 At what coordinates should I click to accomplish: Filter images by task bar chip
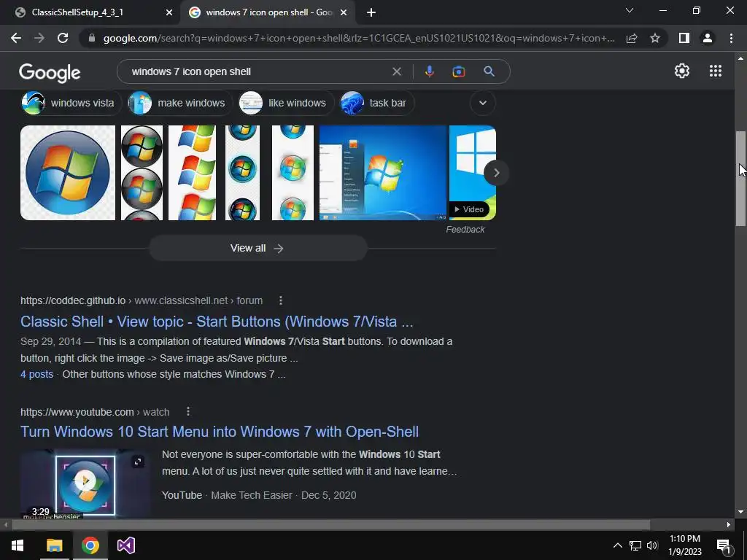point(376,103)
